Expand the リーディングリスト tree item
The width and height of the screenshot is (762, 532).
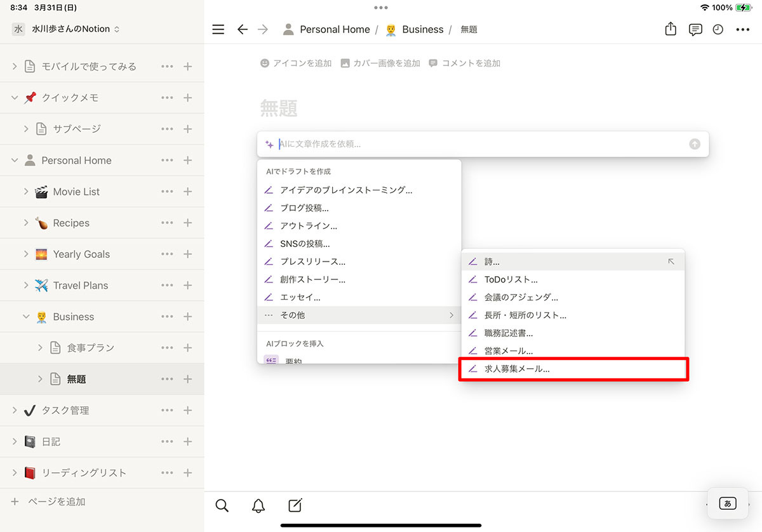click(x=15, y=473)
